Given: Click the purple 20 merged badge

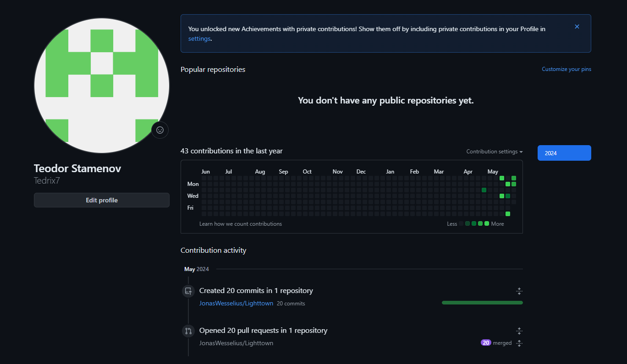Looking at the screenshot, I should point(486,343).
